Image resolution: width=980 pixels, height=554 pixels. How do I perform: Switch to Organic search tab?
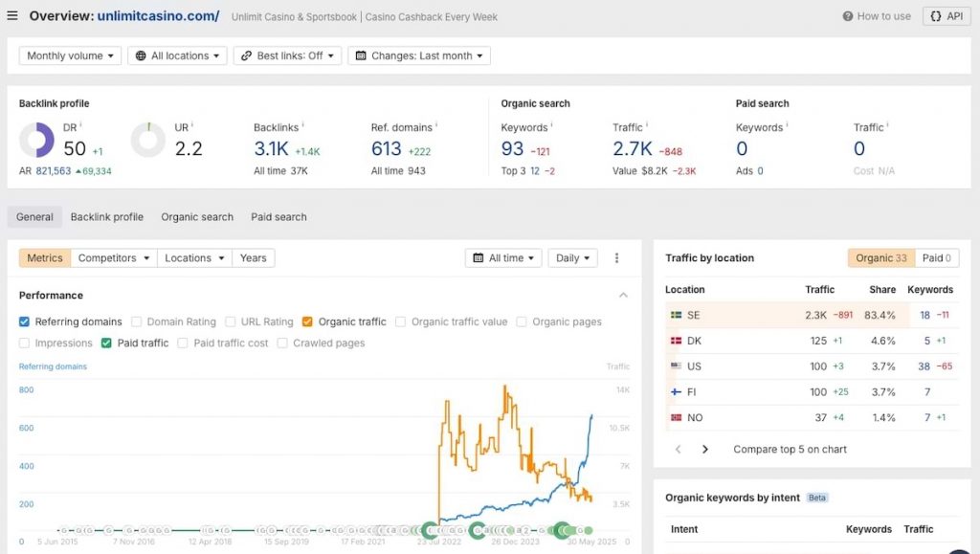tap(197, 217)
